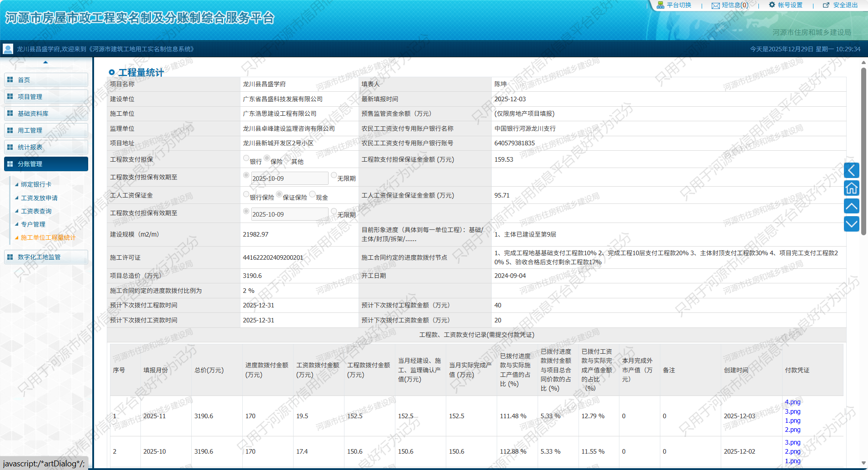The width and height of the screenshot is (868, 470).
Task: Click the user avatar icon in header
Action: (x=8, y=49)
